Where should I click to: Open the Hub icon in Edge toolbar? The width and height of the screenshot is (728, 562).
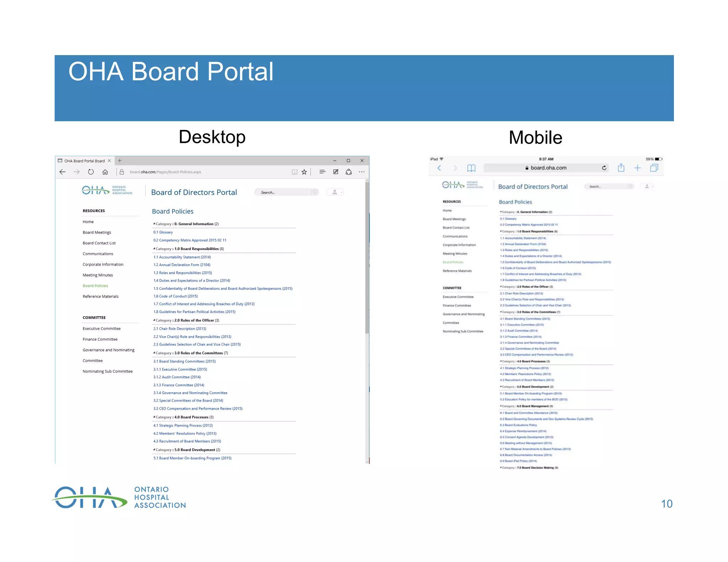pyautogui.click(x=322, y=172)
